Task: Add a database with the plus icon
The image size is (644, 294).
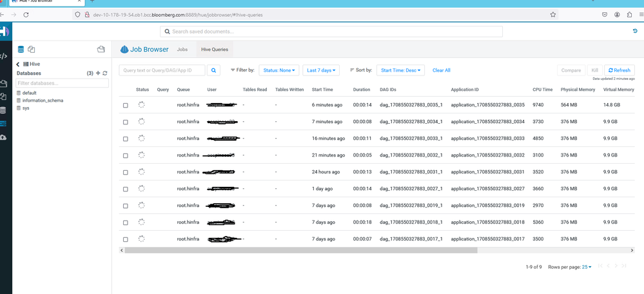Action: tap(98, 73)
